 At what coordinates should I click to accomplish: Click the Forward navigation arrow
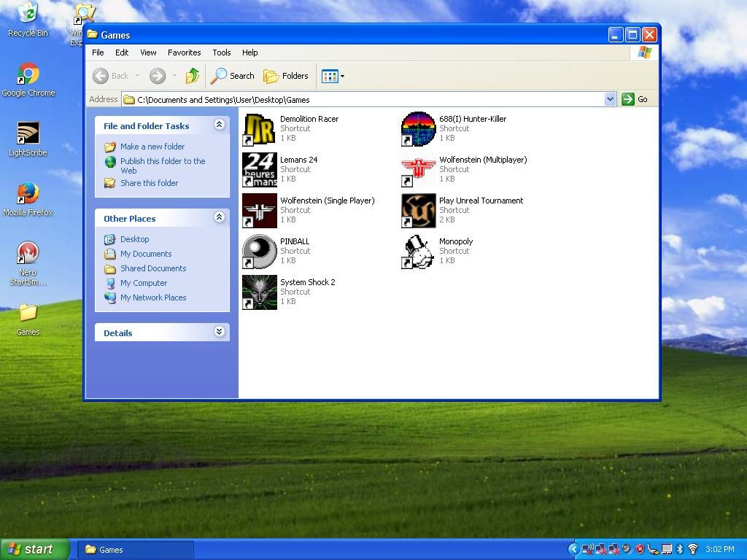(158, 76)
